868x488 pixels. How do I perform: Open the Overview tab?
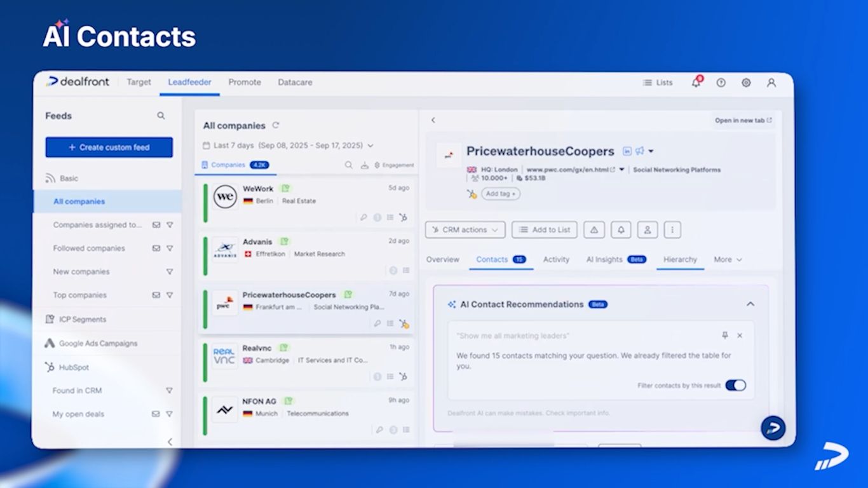[x=443, y=259]
